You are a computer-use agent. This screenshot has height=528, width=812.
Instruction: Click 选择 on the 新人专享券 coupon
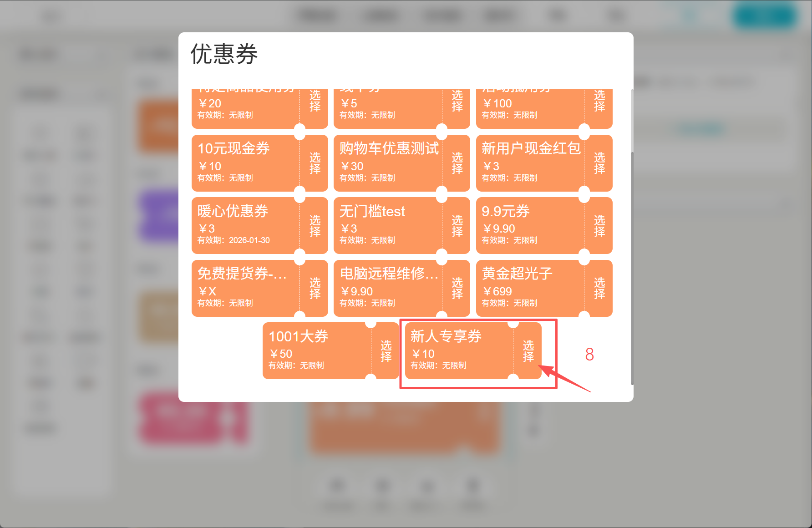click(x=528, y=351)
